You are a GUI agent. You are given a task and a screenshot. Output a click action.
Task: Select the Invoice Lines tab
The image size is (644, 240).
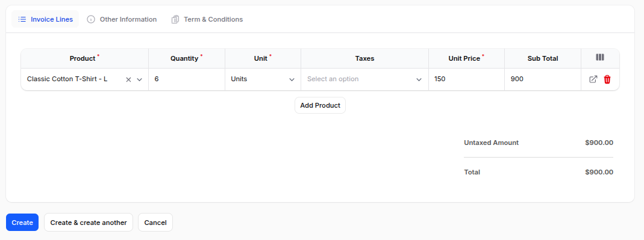click(45, 19)
